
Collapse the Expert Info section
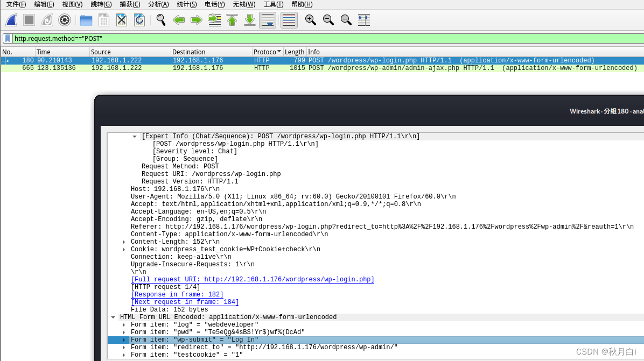(134, 136)
